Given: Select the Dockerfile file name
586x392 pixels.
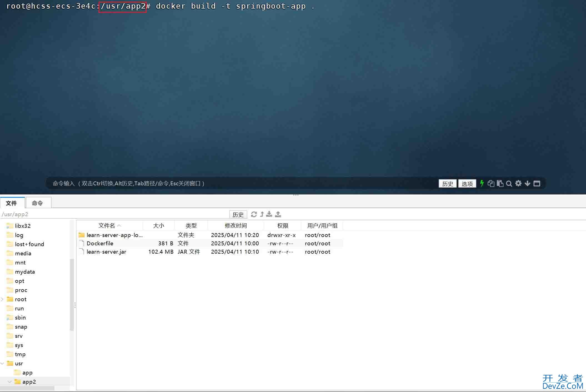Looking at the screenshot, I should coord(100,243).
